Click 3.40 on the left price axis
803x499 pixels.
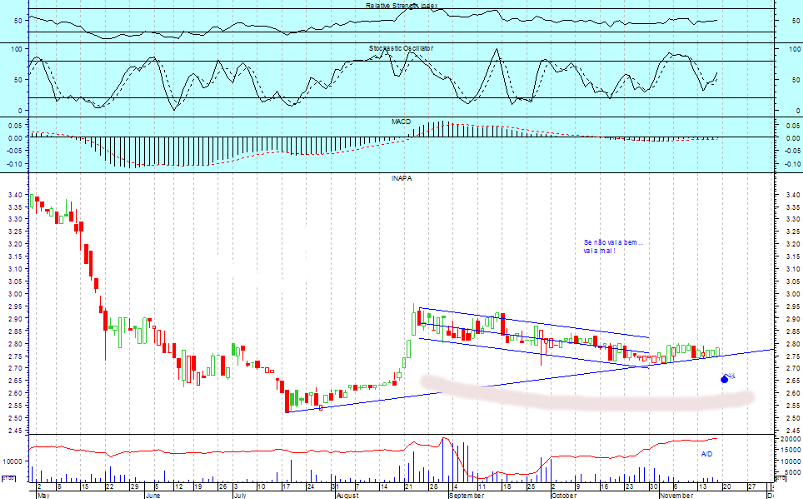click(15, 195)
